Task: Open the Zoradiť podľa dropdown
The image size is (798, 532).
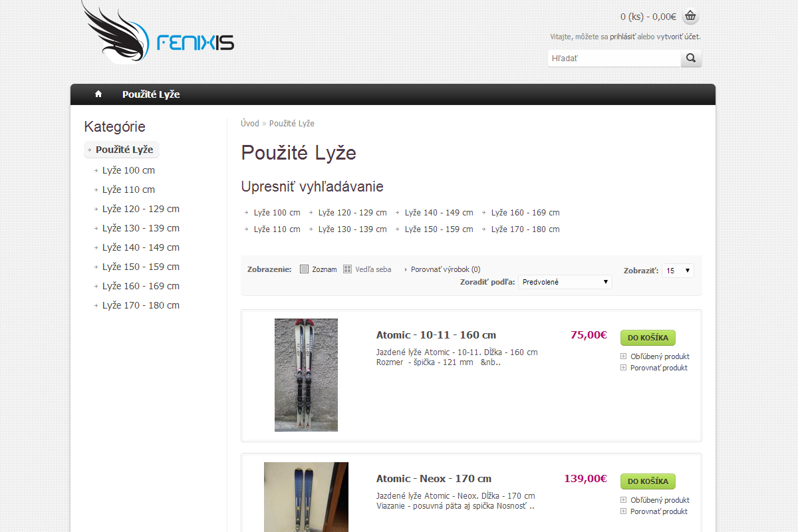Action: tap(565, 281)
